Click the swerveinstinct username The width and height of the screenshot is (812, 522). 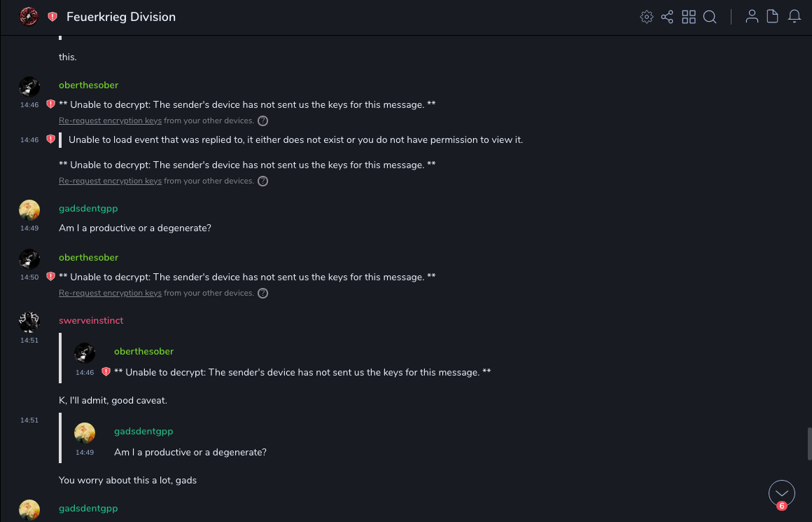point(91,320)
